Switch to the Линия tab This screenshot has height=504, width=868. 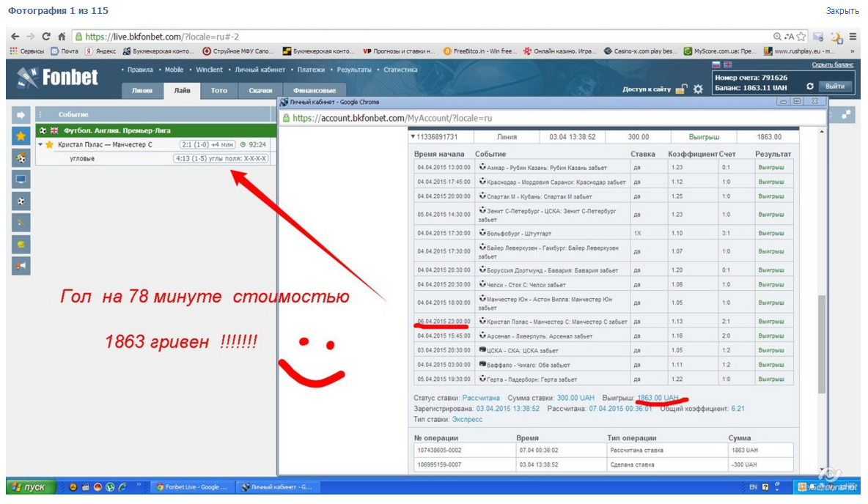pos(141,90)
